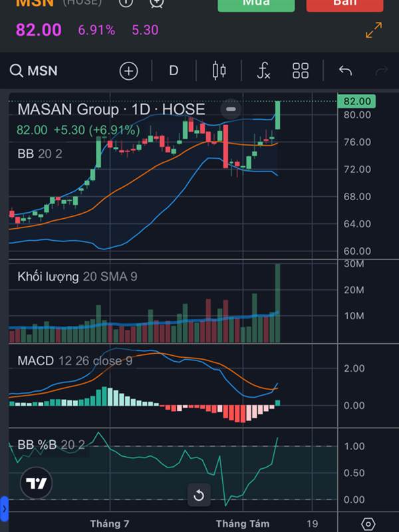Click the Tháng 7 date label

[x=110, y=523]
